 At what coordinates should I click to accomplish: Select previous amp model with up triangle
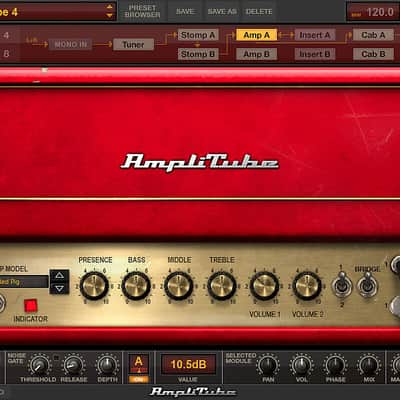tap(59, 275)
